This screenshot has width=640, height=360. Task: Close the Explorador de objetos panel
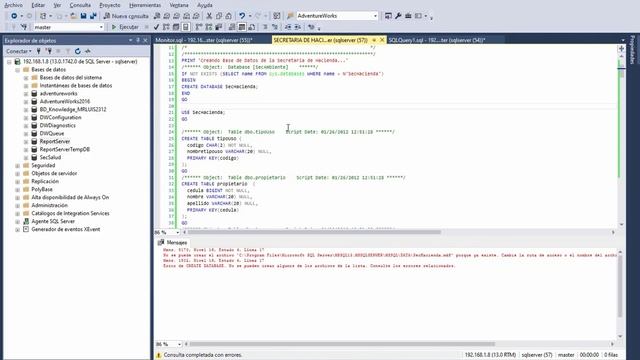(x=145, y=40)
